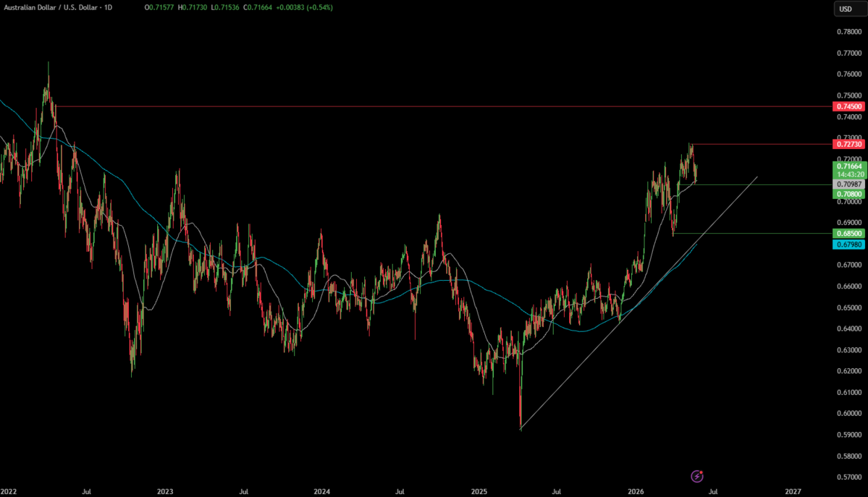The image size is (868, 497).
Task: Click the 0.69000 price scale value
Action: (849, 223)
